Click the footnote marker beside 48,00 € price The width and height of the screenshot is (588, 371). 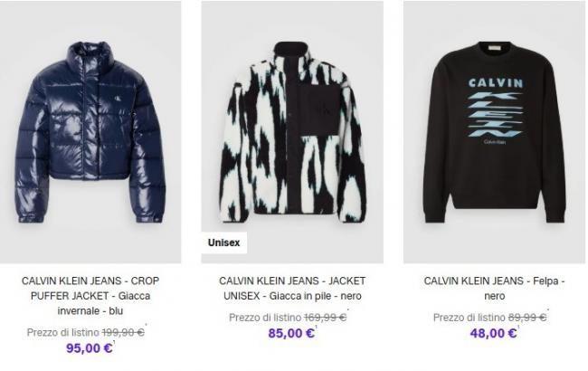pos(518,327)
